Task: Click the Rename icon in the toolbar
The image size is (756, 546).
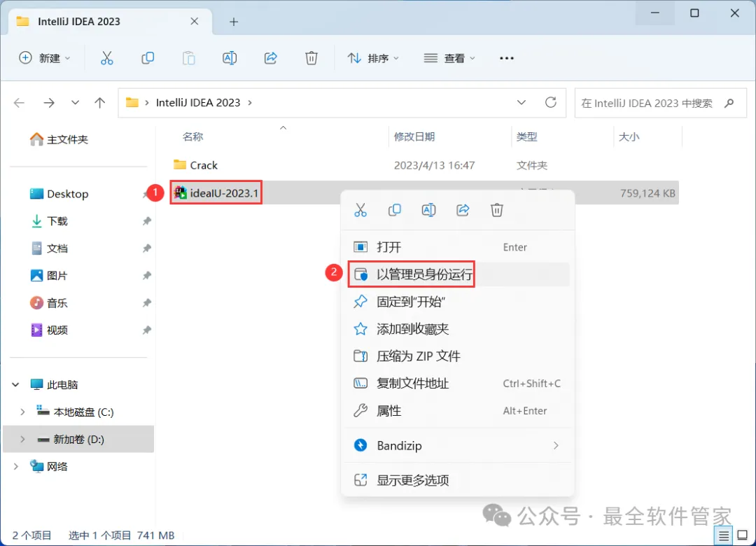Action: point(230,58)
